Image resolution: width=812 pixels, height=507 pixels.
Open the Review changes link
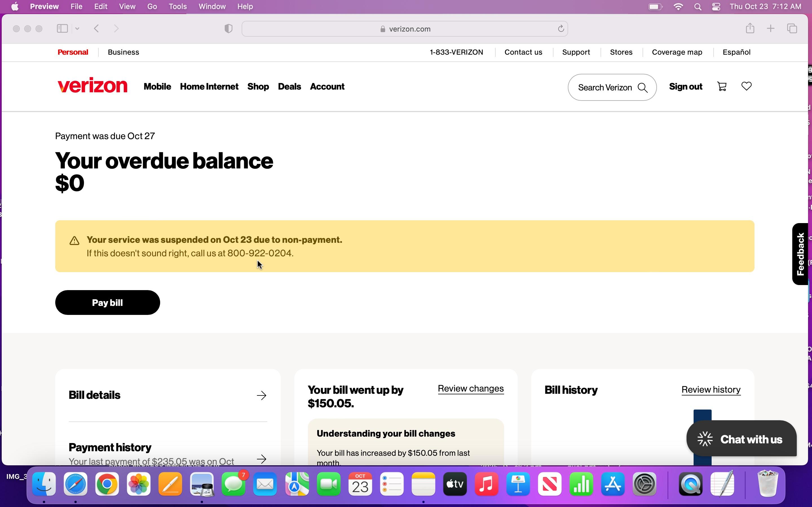click(470, 389)
